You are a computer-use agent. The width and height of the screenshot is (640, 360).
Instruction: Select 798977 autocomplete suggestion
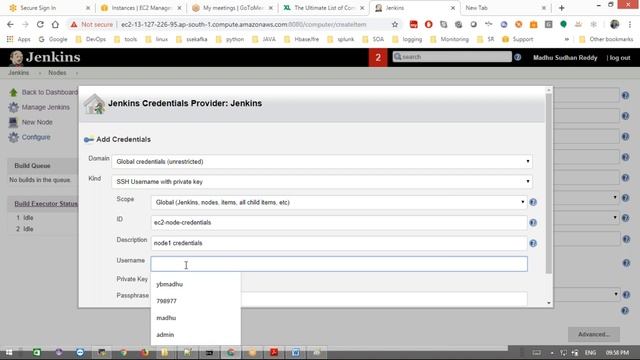click(196, 301)
